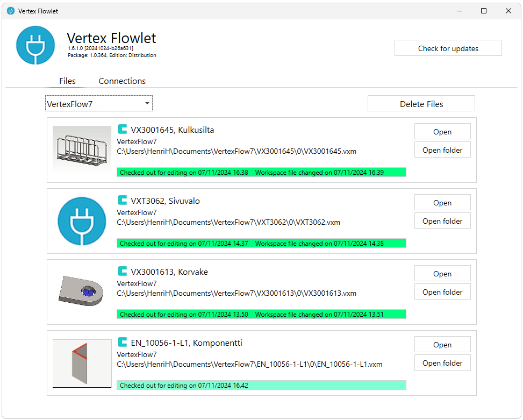This screenshot has height=420, width=523.
Task: Open the VX3001645 Kulkusilta file
Action: tap(442, 132)
